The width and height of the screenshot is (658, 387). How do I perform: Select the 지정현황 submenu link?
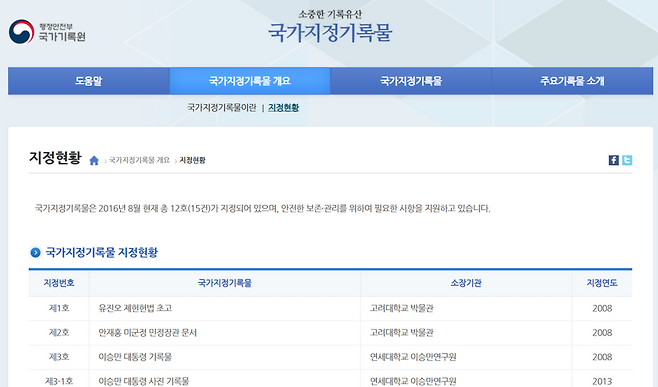coord(284,108)
